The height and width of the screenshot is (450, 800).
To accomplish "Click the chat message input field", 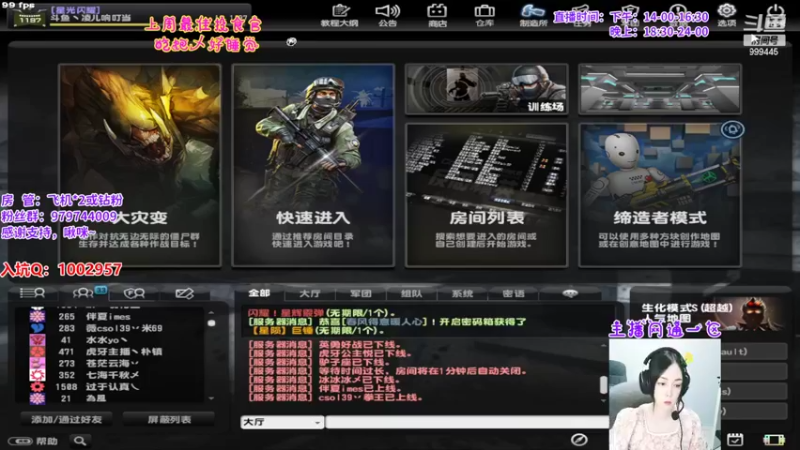I will point(467,422).
